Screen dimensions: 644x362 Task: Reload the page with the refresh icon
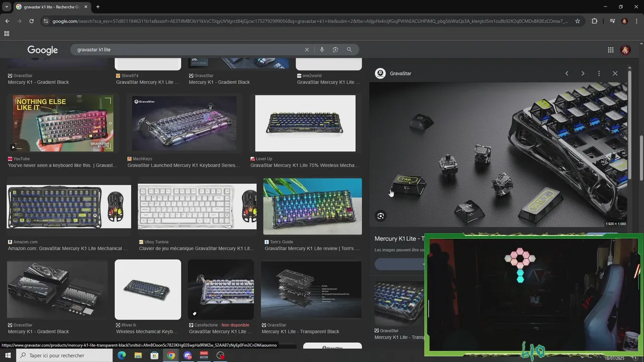pos(31,21)
